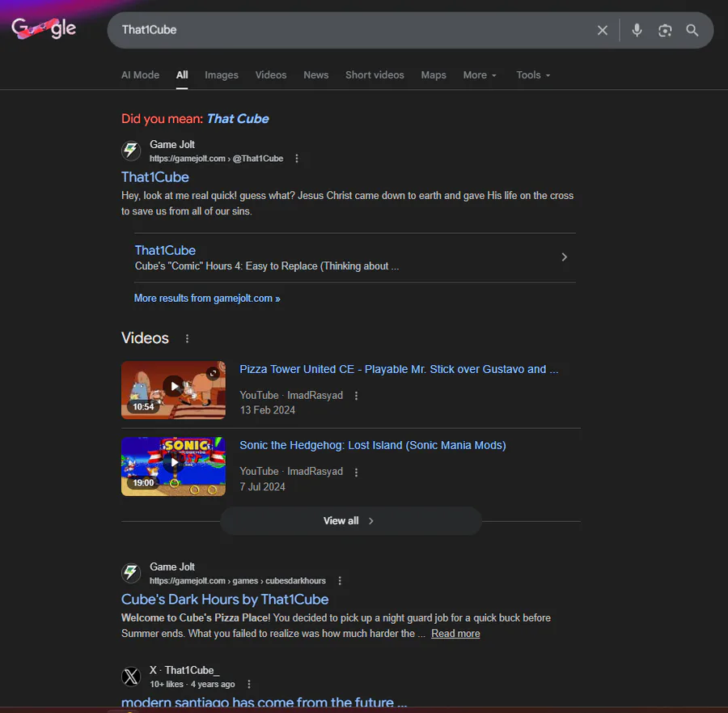This screenshot has height=713, width=728.
Task: Click Game Jolt favicon of cubesdarkhours result
Action: (x=131, y=573)
